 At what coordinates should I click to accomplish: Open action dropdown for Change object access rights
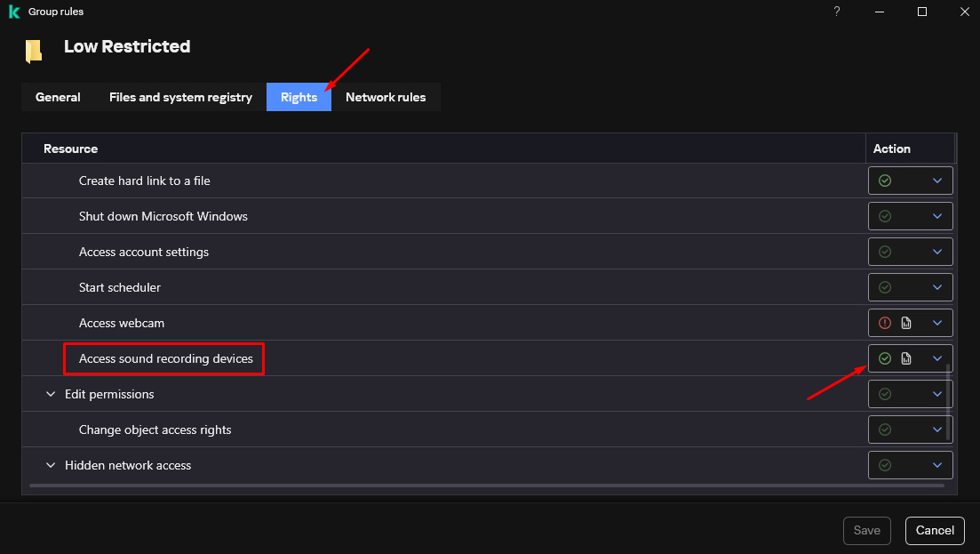tap(936, 430)
